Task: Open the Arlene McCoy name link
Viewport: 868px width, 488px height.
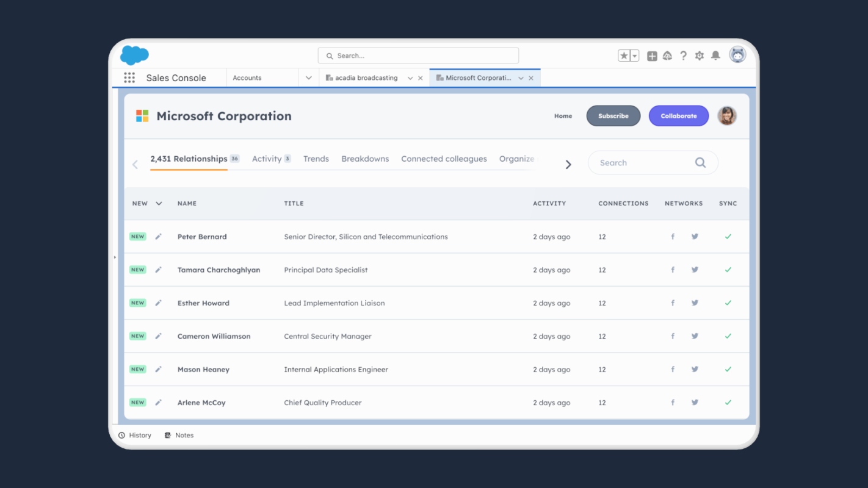Action: [201, 403]
